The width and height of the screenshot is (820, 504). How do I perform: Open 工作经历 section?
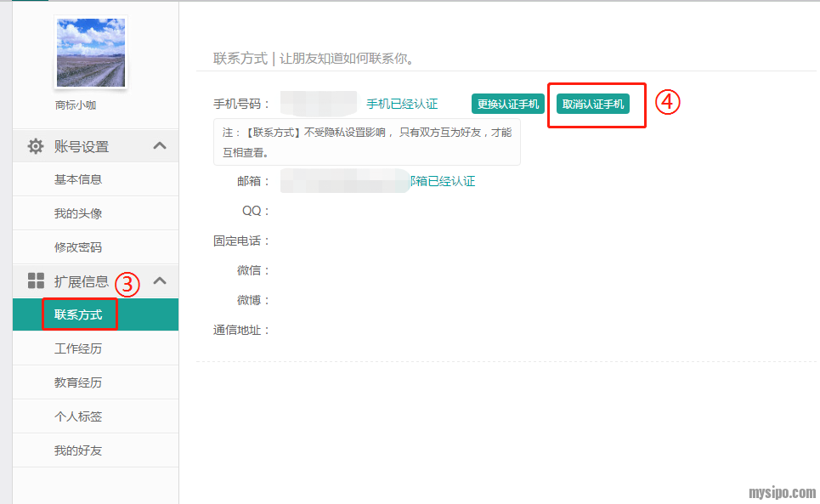78,348
